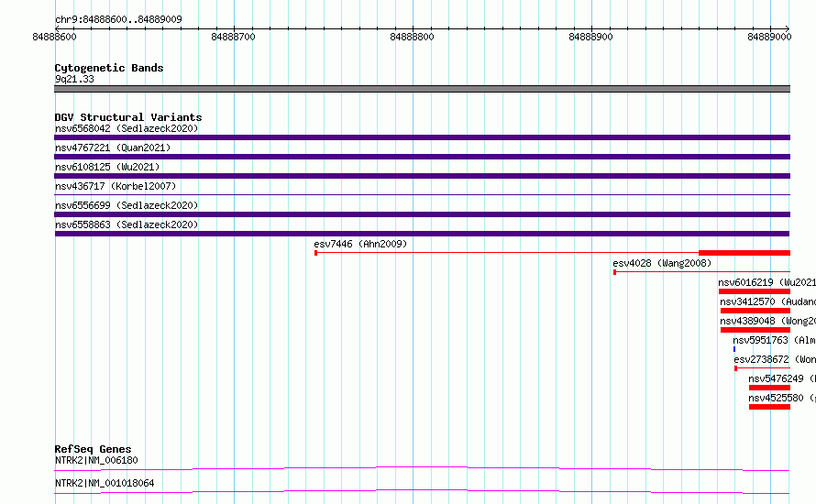Image resolution: width=816 pixels, height=504 pixels.
Task: Select the Cytogenetic Bands track title
Action: [109, 68]
